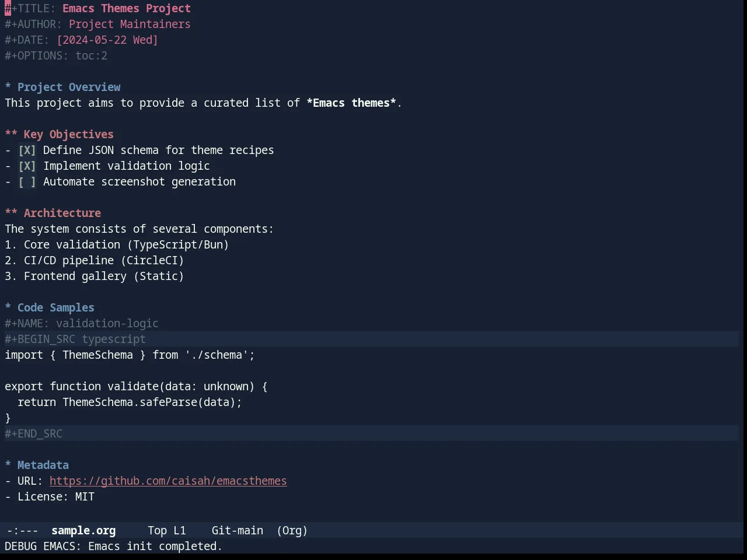Click the #+BEGIN_SRC typescript line

[x=371, y=339]
